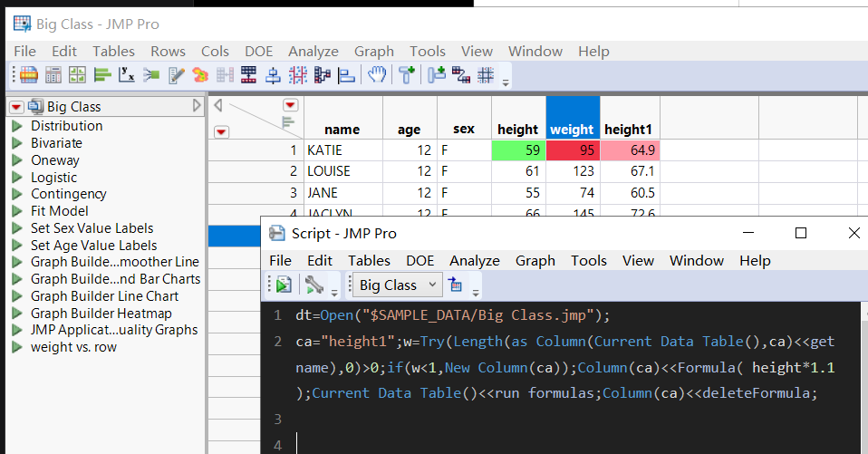
Task: Open the four-panel Graph Builder toolbar icon
Action: coord(78,74)
